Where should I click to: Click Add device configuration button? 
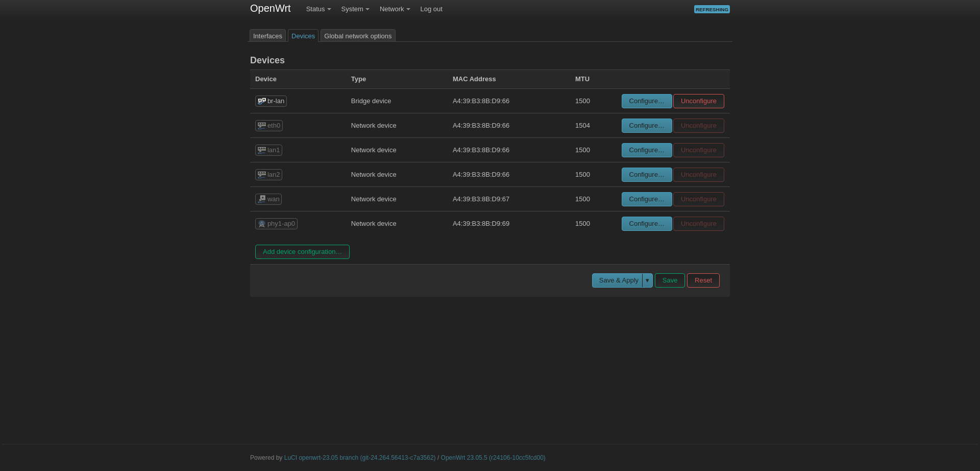point(302,252)
